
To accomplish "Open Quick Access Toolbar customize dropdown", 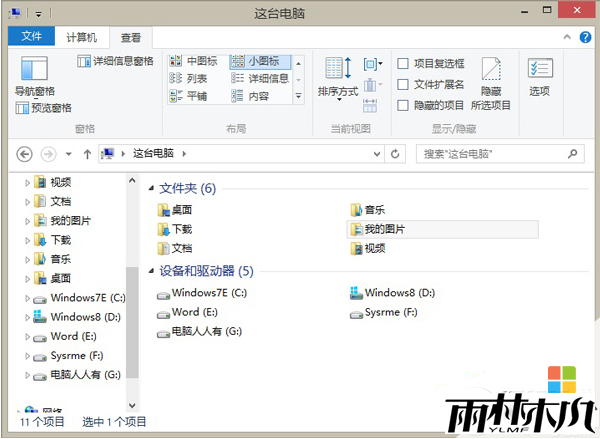I will (x=39, y=14).
